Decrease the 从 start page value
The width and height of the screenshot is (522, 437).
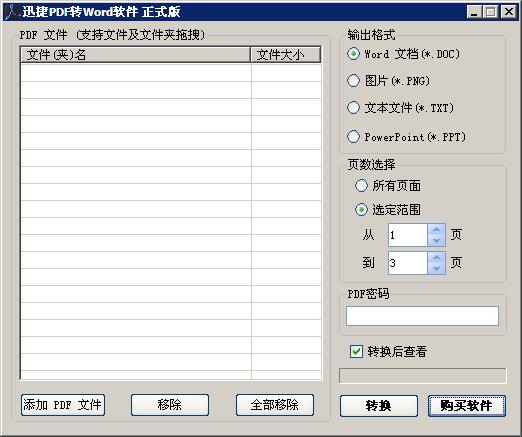(x=436, y=241)
